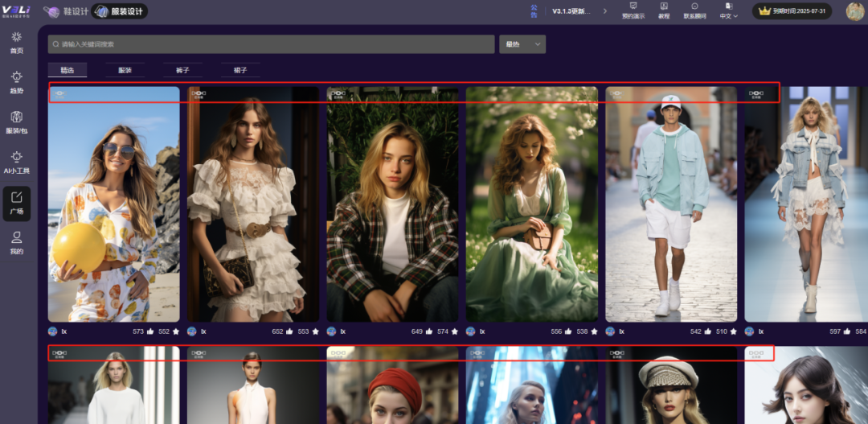The image size is (868, 424).
Task: Favorite the card with 552 stars
Action: coord(176,331)
